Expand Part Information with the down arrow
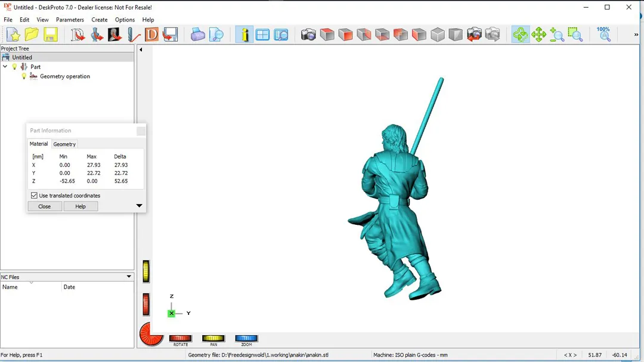This screenshot has height=362, width=644. point(139,205)
